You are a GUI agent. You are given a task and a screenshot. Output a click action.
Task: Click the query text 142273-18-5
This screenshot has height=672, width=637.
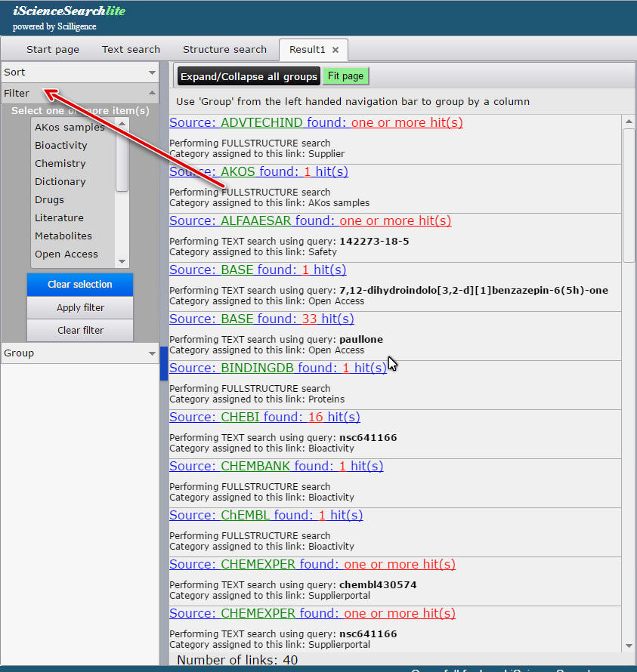pyautogui.click(x=374, y=242)
